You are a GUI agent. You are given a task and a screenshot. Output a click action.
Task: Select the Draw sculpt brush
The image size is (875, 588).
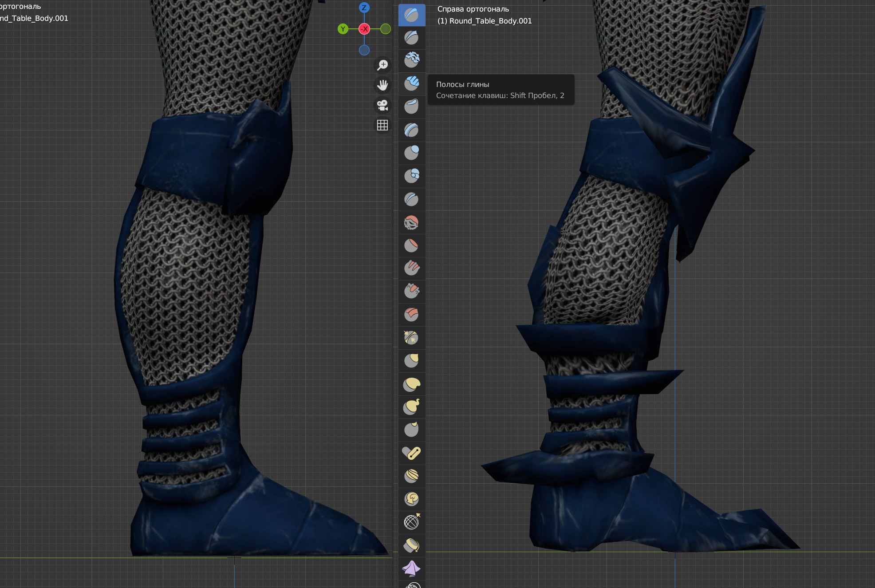pos(411,15)
